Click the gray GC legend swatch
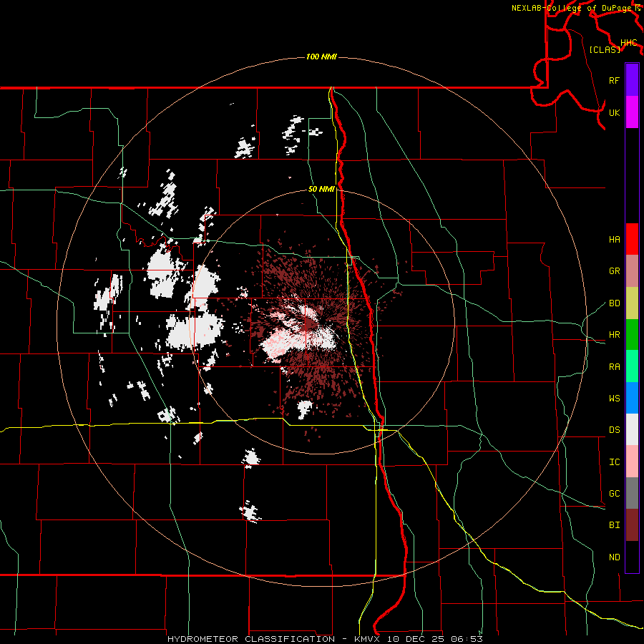Screen dimensions: 644x644 click(x=632, y=493)
